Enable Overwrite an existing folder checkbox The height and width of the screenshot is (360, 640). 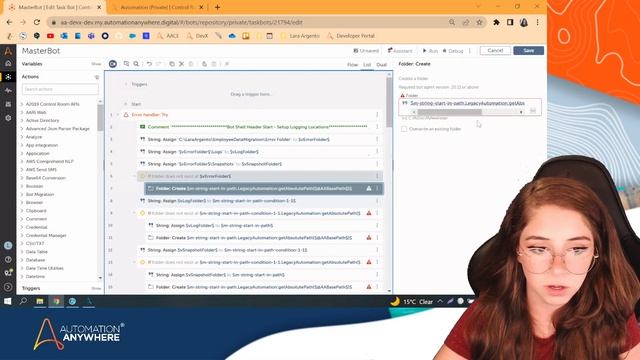tap(404, 129)
